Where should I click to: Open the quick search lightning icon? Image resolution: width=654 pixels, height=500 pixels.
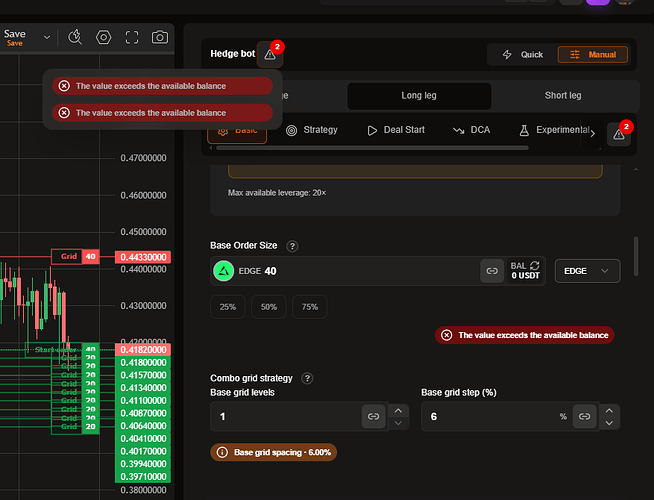point(75,37)
